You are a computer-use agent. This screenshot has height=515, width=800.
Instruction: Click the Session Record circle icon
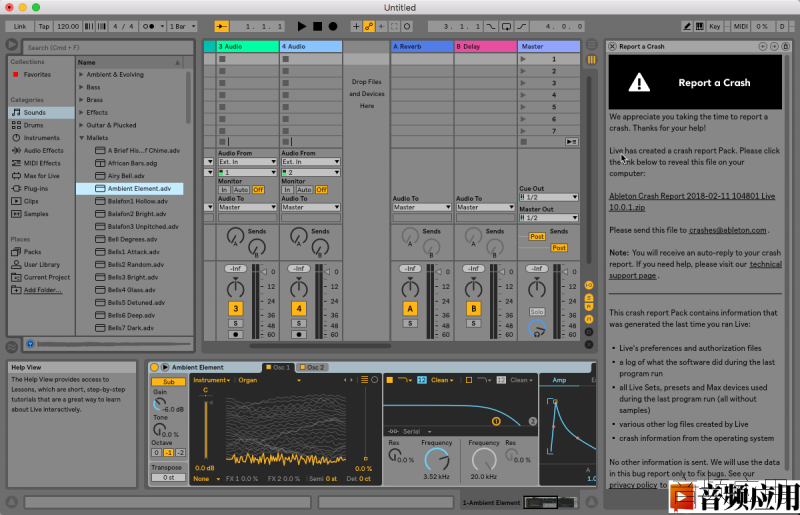tap(407, 27)
